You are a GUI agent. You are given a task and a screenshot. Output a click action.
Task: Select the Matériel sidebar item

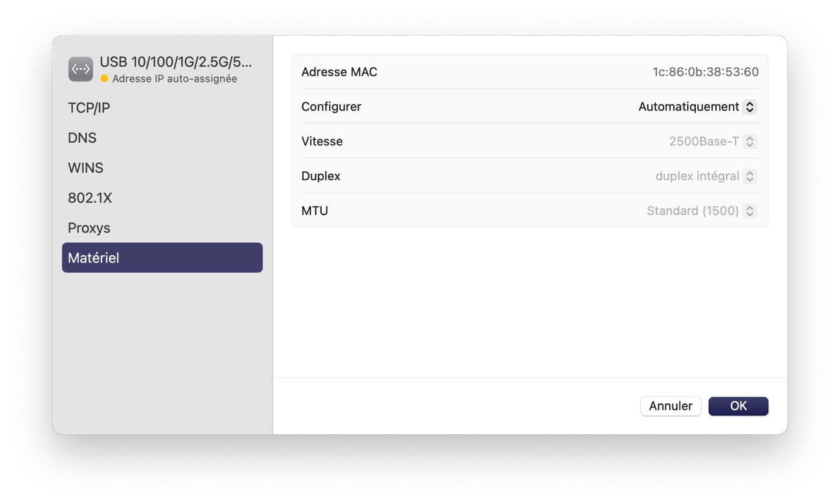[162, 258]
